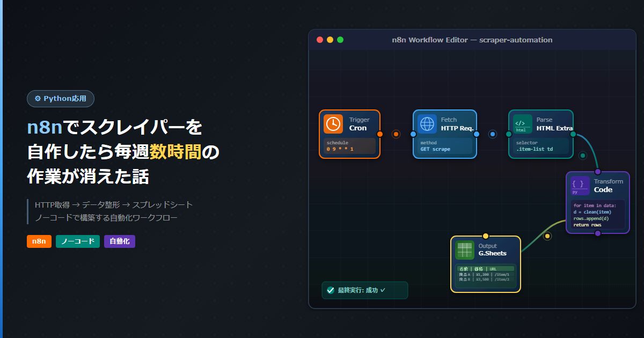644x338 pixels.
Task: Click the 'for item in data:' code line
Action: point(595,205)
